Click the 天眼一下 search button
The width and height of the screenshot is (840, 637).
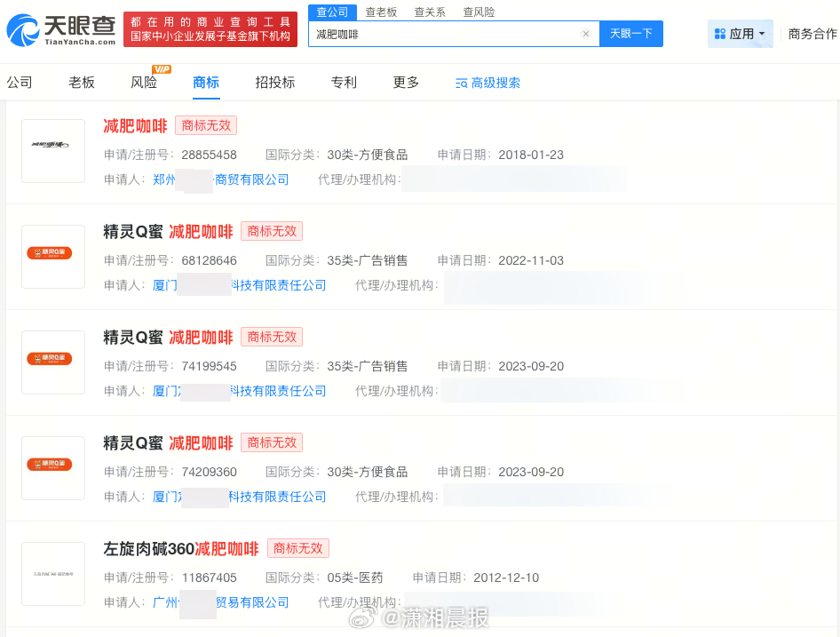(631, 34)
